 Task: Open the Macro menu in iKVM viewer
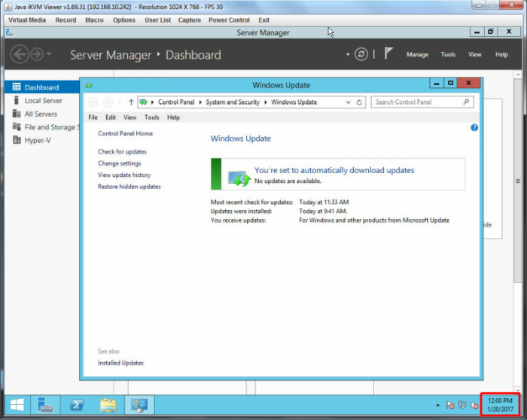point(94,20)
